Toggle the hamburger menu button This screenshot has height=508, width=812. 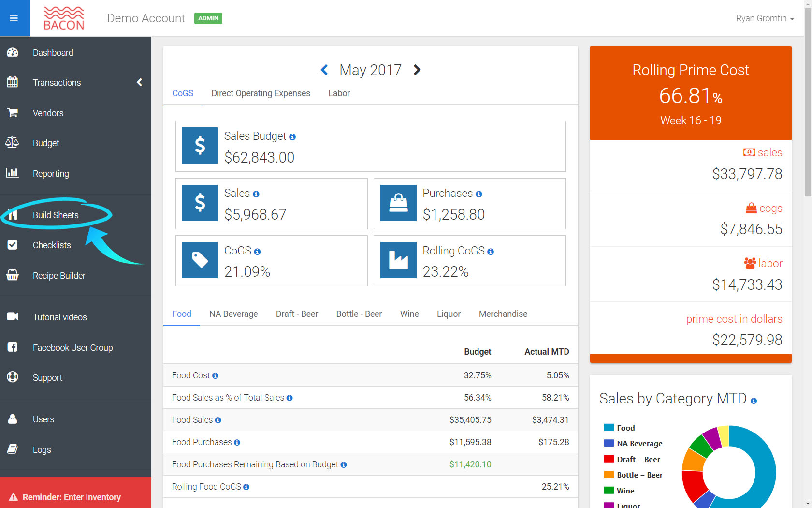click(14, 18)
